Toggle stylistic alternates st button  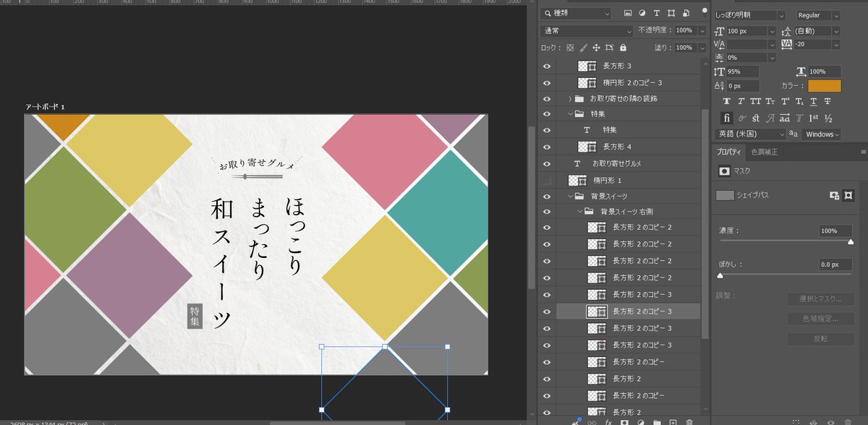(756, 118)
